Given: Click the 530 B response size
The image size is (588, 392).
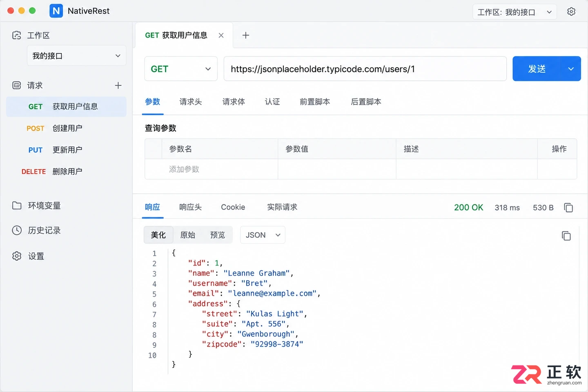Looking at the screenshot, I should 543,207.
